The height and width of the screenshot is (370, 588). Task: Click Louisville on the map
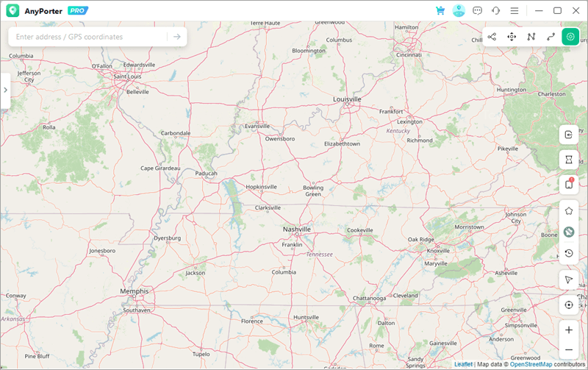pos(347,99)
